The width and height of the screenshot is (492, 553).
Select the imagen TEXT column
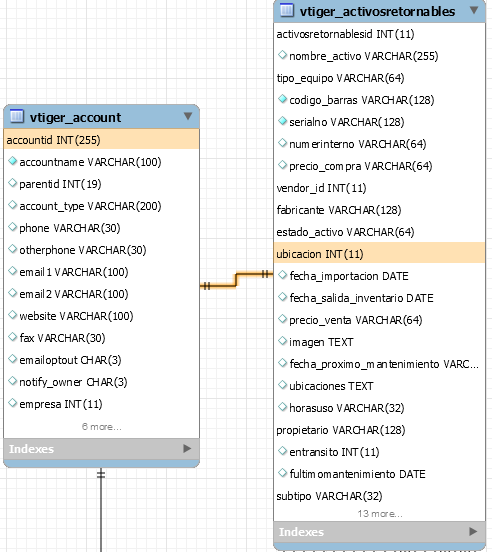379,342
